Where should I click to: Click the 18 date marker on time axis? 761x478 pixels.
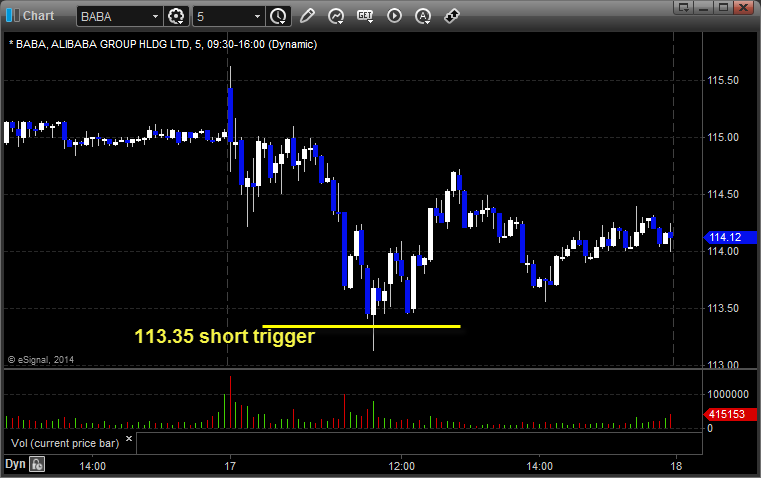pyautogui.click(x=676, y=466)
